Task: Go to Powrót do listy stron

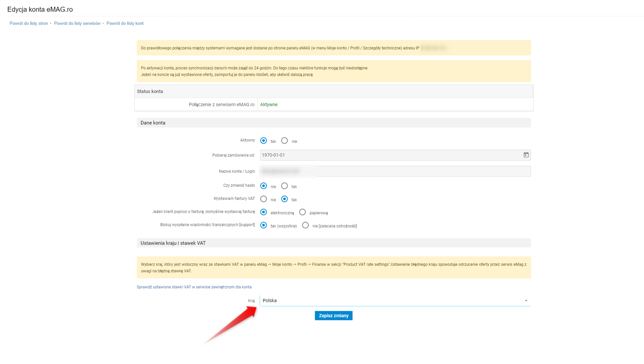Action: click(29, 23)
